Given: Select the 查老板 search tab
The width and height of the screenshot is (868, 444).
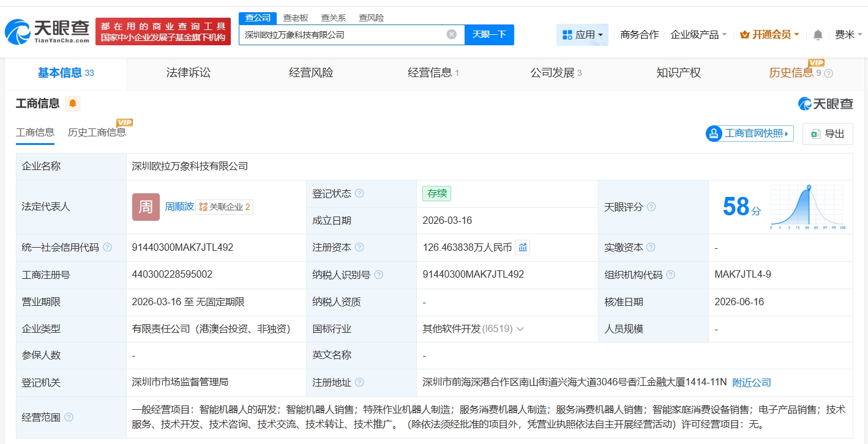Looking at the screenshot, I should click(296, 18).
